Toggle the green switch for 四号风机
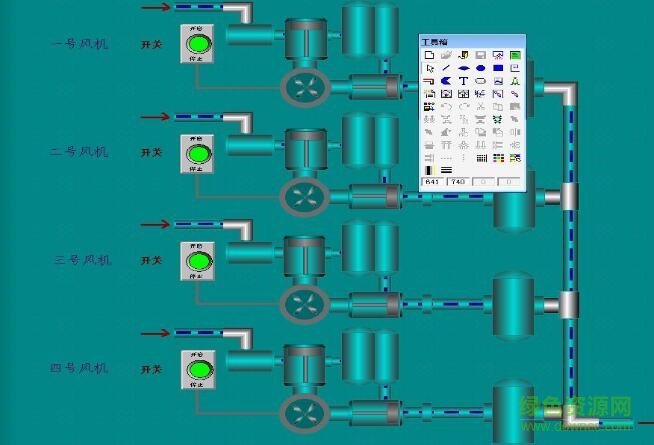 point(200,370)
